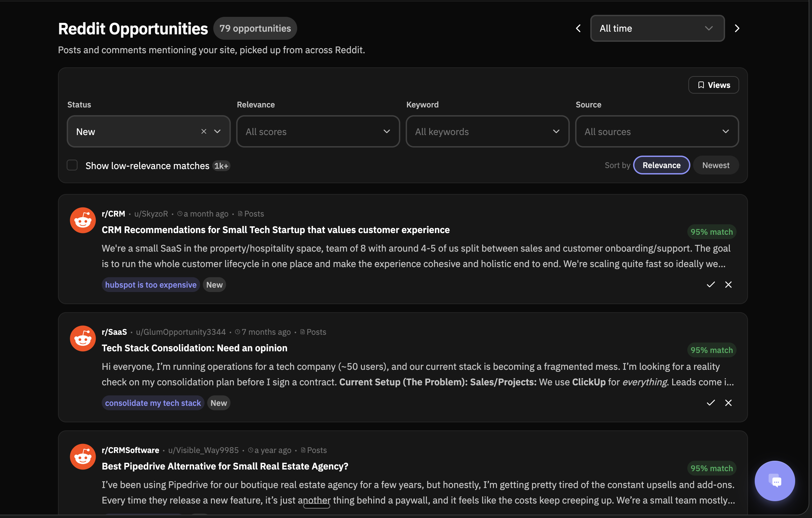Open CRM Recommendations for Small Tech Startup post

coord(276,230)
